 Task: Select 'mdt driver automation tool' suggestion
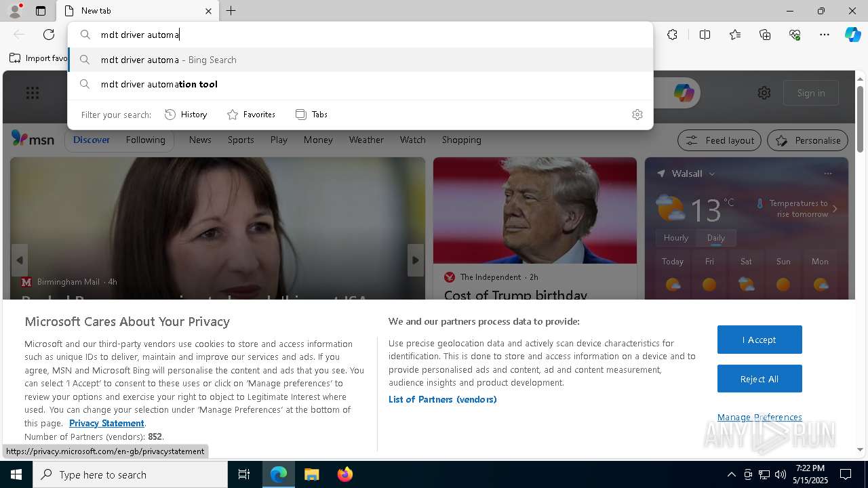point(361,84)
